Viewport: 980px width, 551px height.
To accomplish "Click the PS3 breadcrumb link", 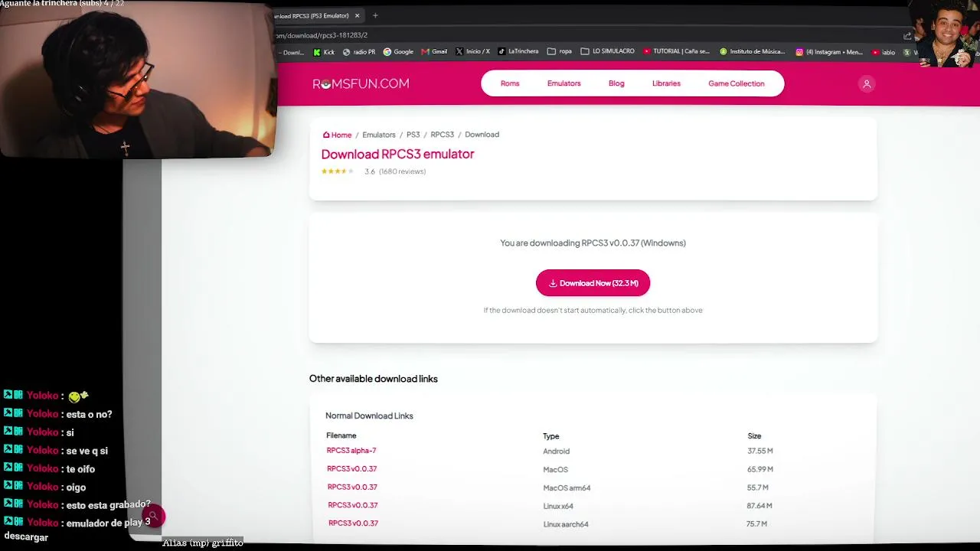I will (x=413, y=135).
